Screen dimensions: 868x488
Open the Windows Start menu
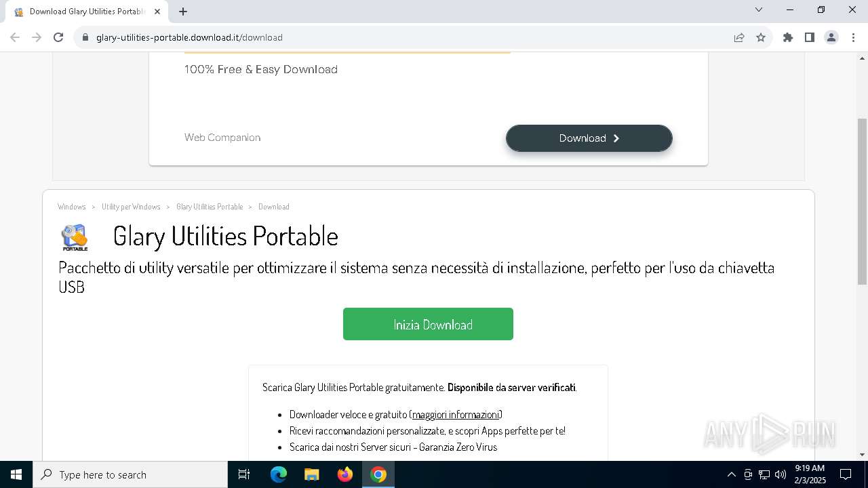(x=16, y=474)
